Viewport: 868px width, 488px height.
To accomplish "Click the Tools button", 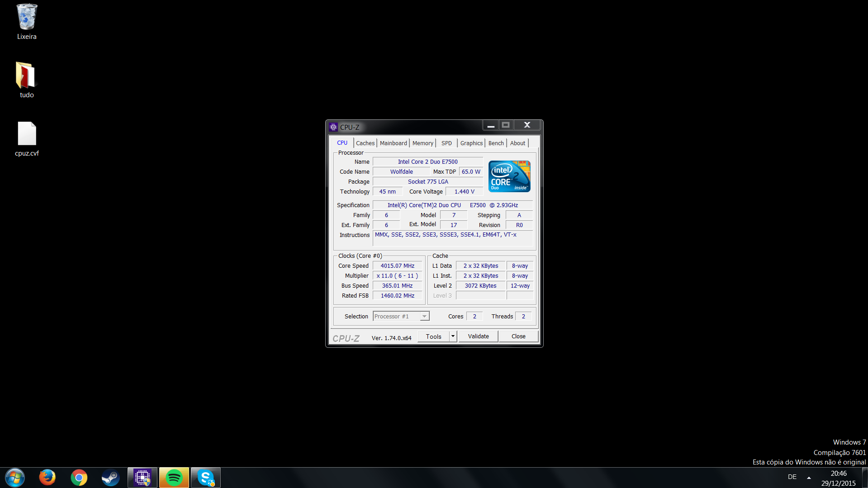I will (x=433, y=336).
